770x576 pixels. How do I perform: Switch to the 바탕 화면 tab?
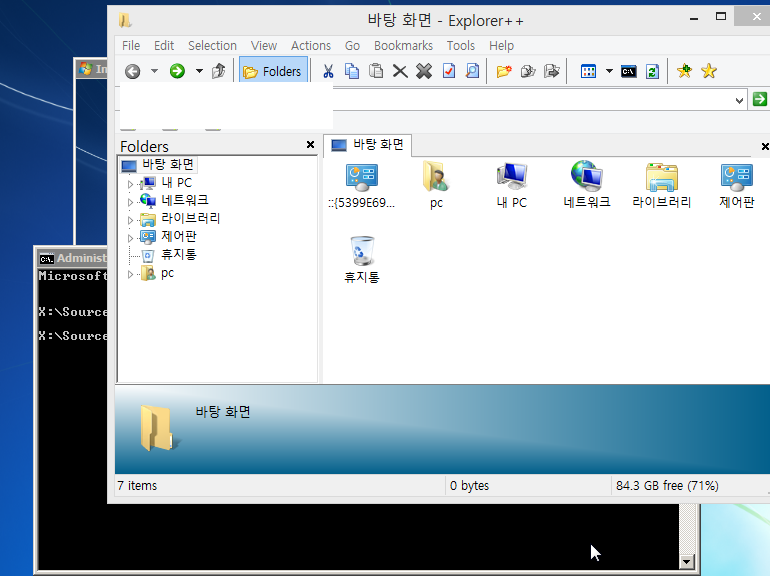368,145
